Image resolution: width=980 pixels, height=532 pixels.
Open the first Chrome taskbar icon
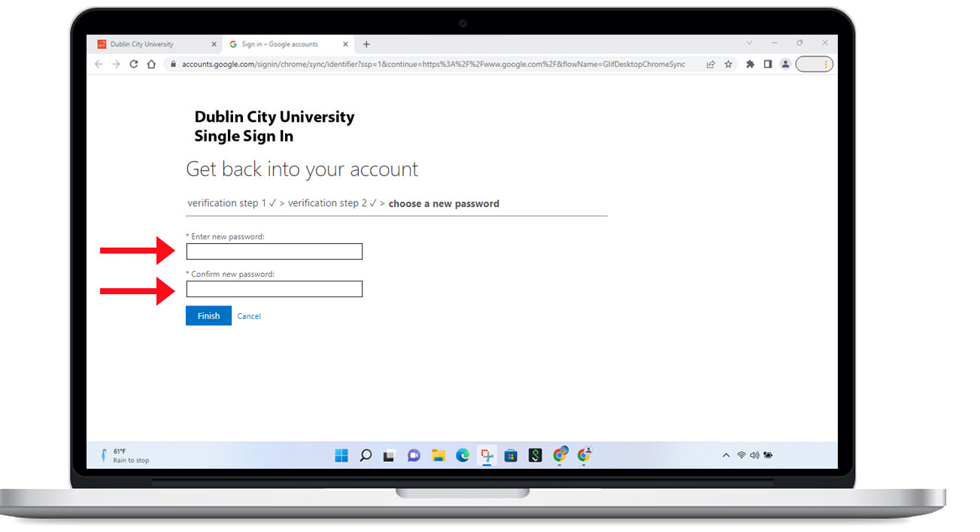560,454
